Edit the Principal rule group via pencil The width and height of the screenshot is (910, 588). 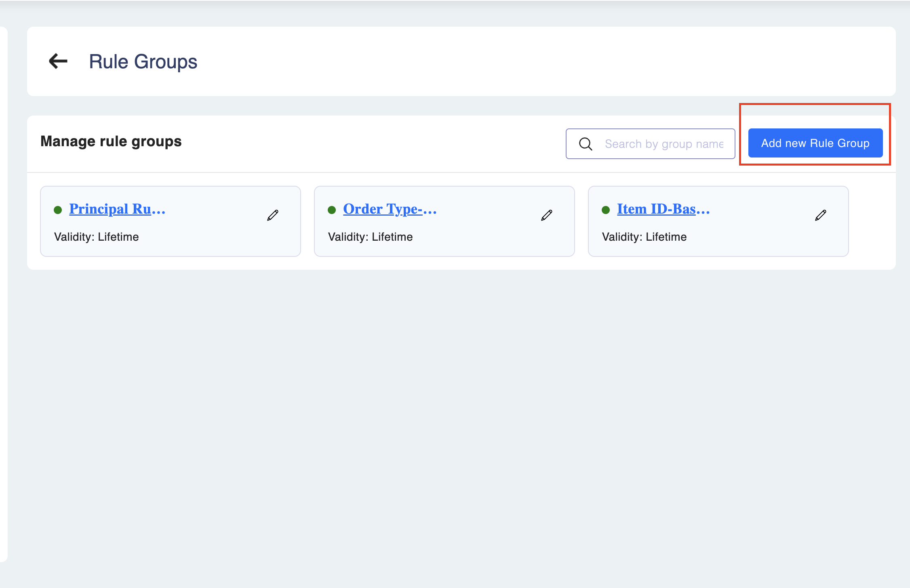coord(273,215)
